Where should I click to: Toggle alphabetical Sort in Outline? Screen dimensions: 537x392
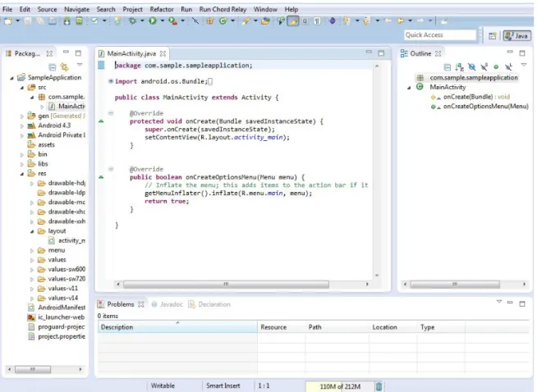tap(459, 67)
